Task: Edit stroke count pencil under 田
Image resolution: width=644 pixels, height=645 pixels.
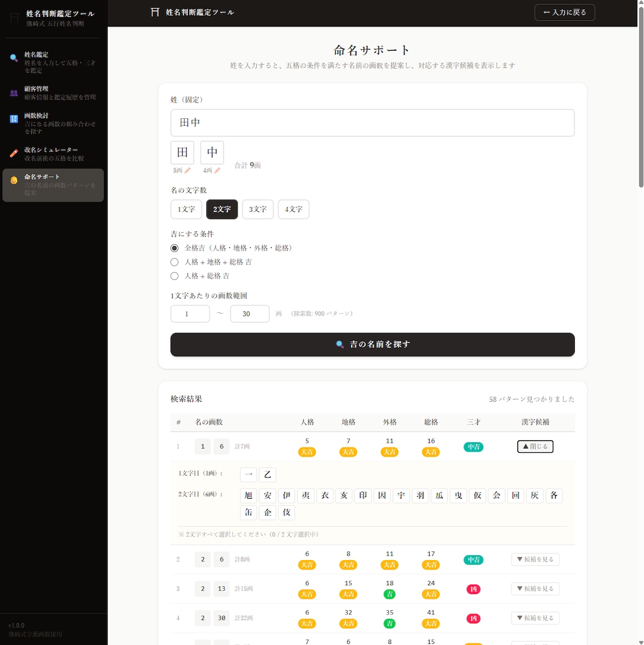Action: tap(187, 171)
